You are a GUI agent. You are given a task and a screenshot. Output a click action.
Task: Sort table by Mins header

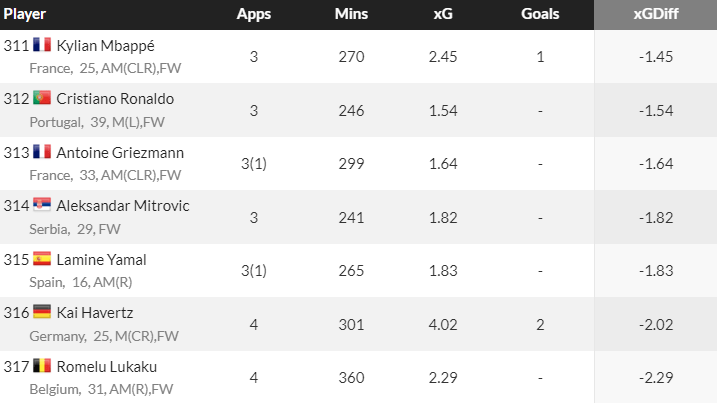click(x=351, y=14)
